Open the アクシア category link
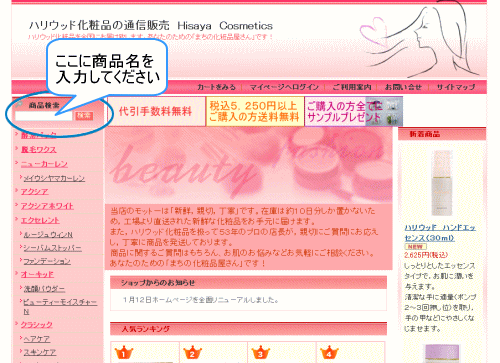The width and height of the screenshot is (500, 363). coord(34,192)
